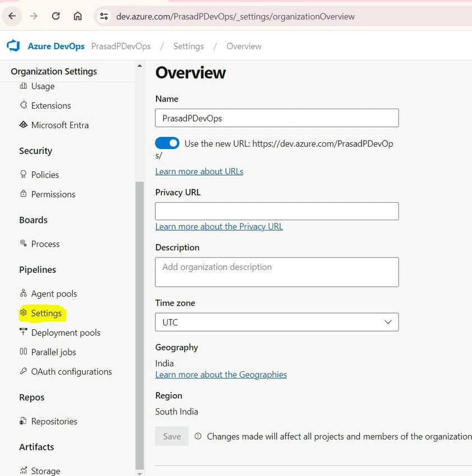
Task: Click the Microsoft Entra diamond icon
Action: (x=24, y=124)
